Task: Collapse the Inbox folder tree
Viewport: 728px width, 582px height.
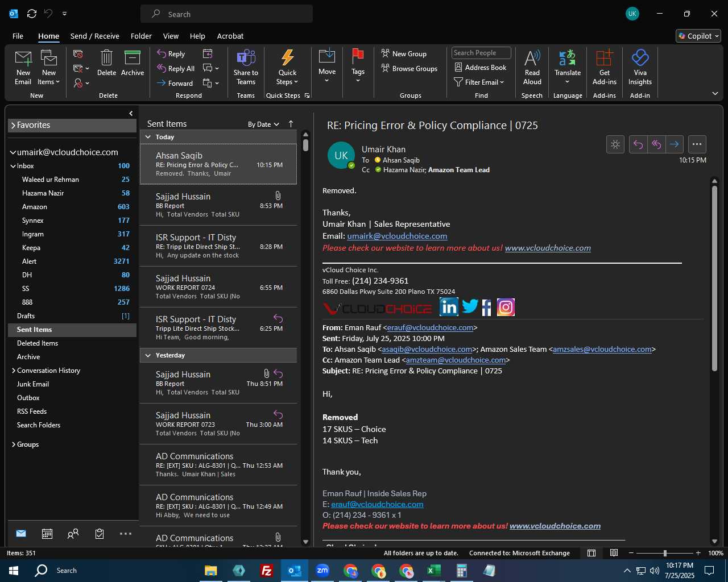Action: pyautogui.click(x=13, y=166)
